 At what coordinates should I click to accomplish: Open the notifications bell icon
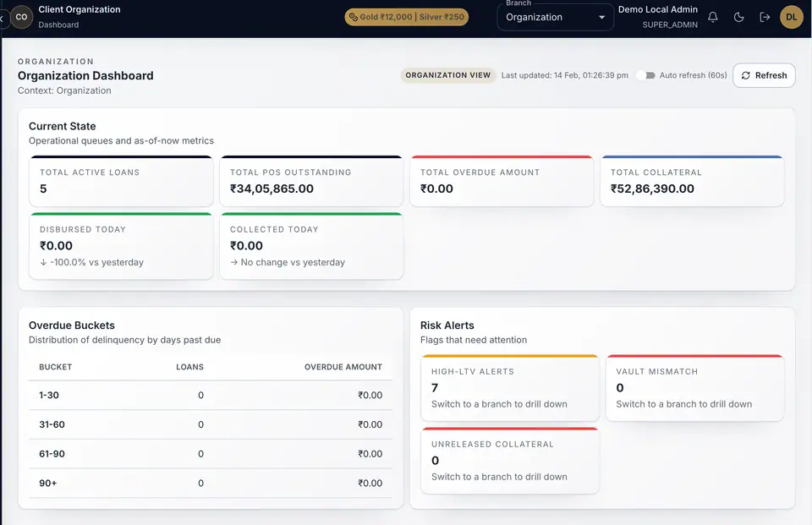[712, 17]
